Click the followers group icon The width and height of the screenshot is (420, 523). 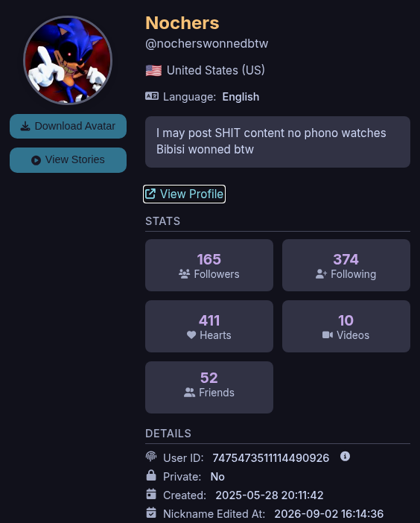(185, 274)
